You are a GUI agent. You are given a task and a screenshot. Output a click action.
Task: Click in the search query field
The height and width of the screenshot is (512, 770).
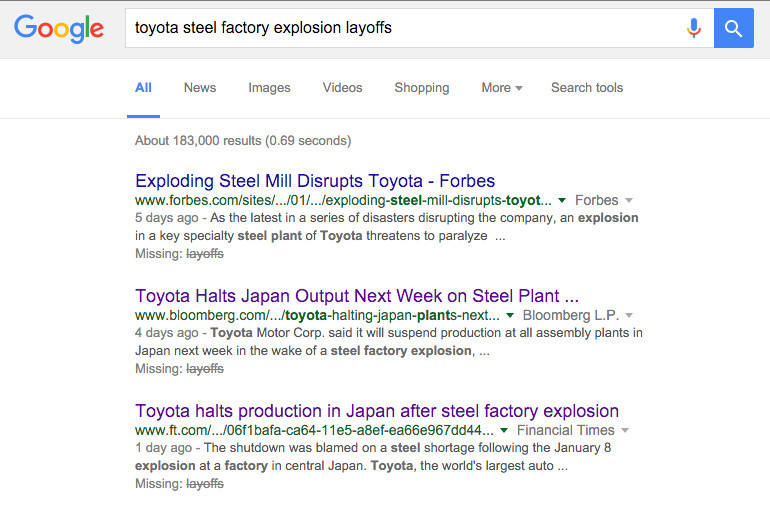click(400, 28)
